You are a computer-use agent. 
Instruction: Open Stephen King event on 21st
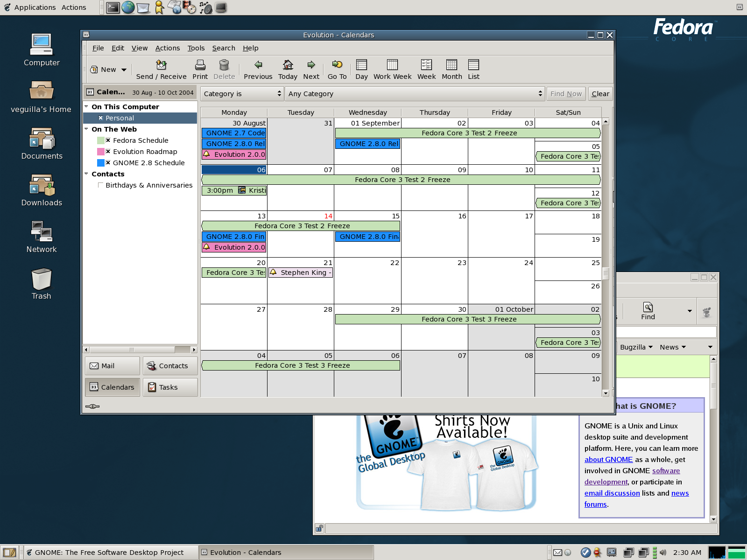click(301, 273)
